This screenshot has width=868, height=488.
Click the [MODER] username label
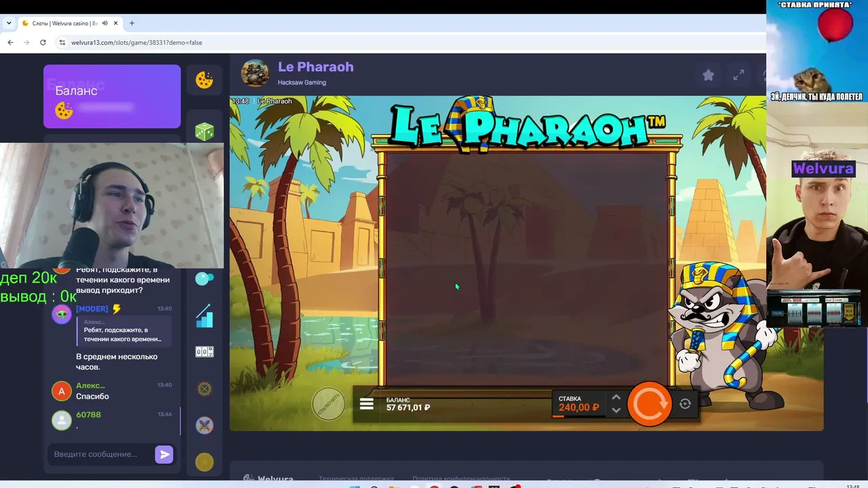92,309
